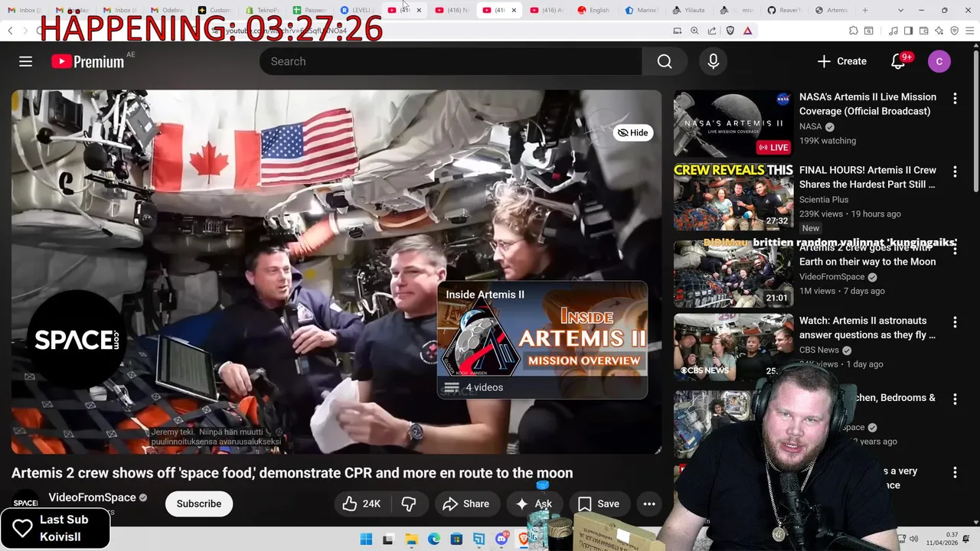Open Microsoft Edge from the taskbar

pos(433,539)
